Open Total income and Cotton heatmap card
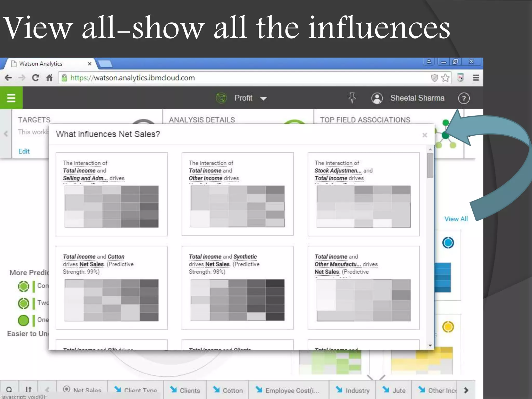 (x=111, y=288)
